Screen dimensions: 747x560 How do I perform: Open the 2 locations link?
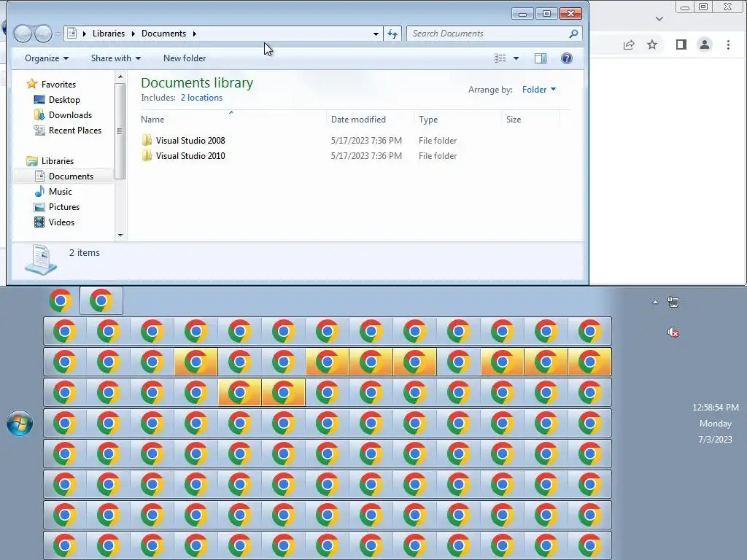coord(201,98)
